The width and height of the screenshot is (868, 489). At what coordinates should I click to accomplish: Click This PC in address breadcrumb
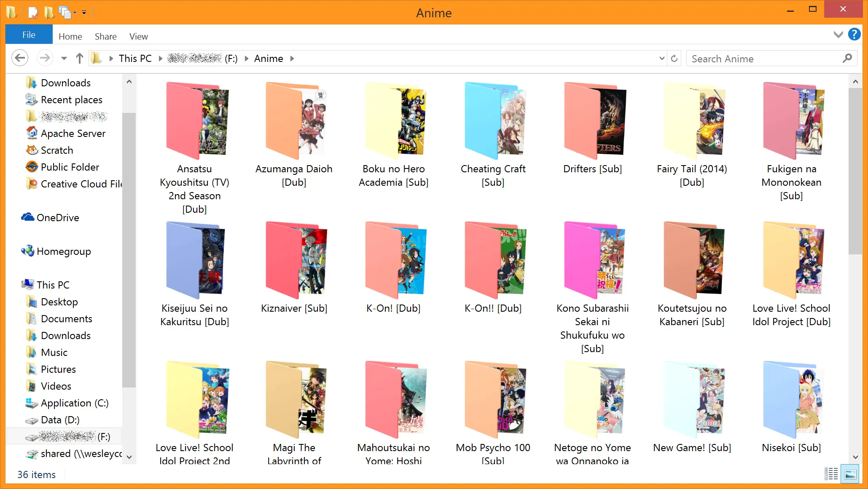(135, 59)
